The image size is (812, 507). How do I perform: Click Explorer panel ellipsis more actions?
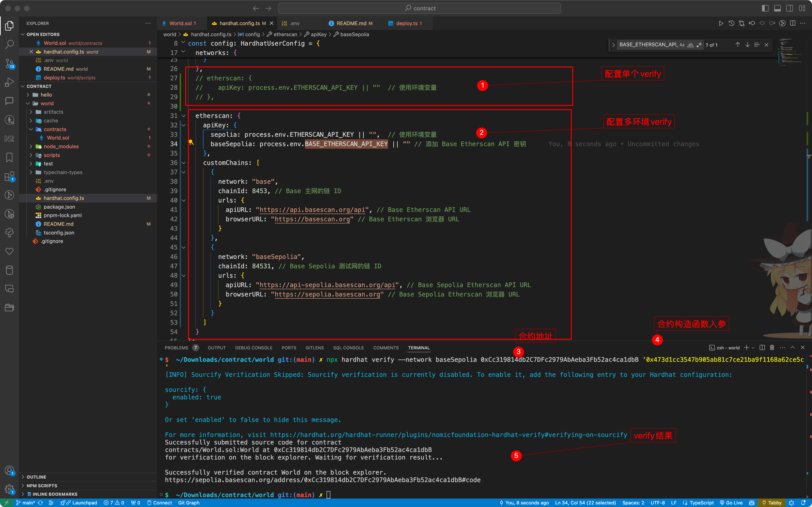(x=148, y=23)
